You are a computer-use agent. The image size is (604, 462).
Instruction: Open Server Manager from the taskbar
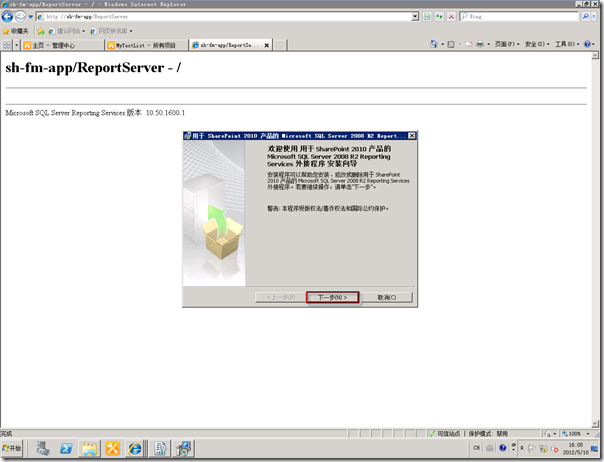(x=43, y=449)
